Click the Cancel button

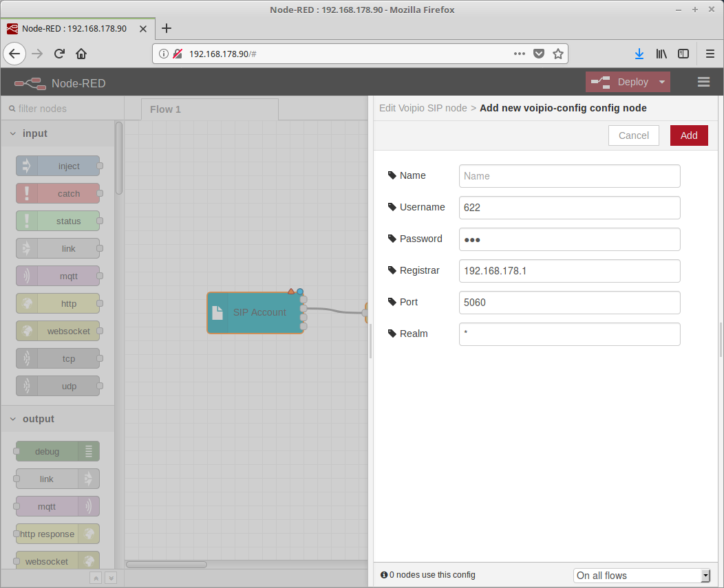pyautogui.click(x=633, y=135)
